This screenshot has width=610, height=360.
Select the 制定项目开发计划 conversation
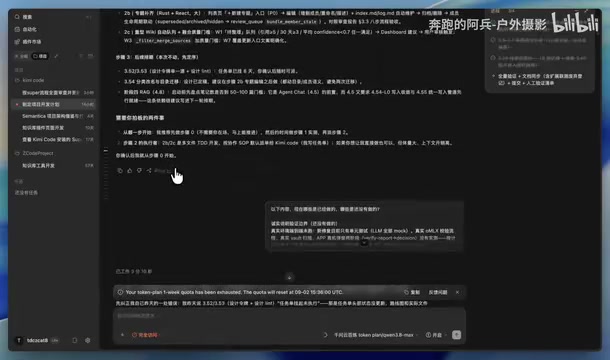(x=54, y=104)
